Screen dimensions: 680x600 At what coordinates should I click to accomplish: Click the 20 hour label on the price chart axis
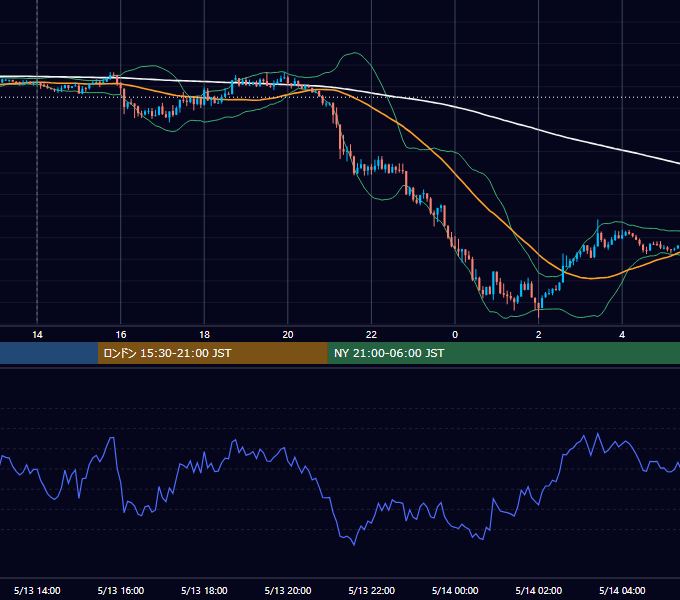(x=288, y=335)
